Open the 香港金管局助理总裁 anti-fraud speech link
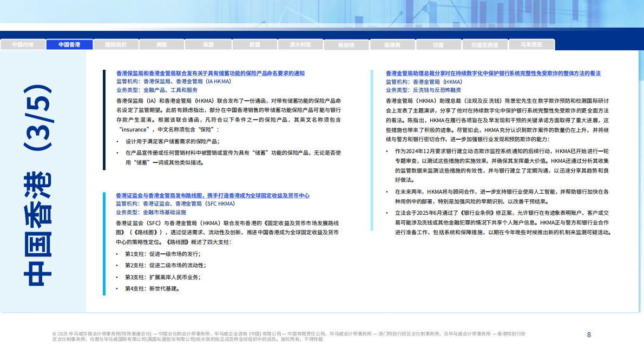 coord(493,73)
